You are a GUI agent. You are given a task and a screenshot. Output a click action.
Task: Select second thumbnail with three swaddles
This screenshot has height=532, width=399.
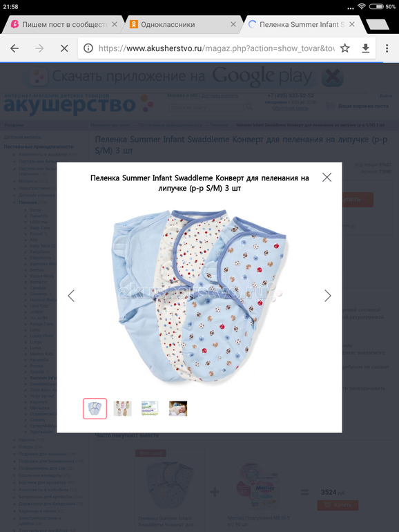click(x=122, y=408)
